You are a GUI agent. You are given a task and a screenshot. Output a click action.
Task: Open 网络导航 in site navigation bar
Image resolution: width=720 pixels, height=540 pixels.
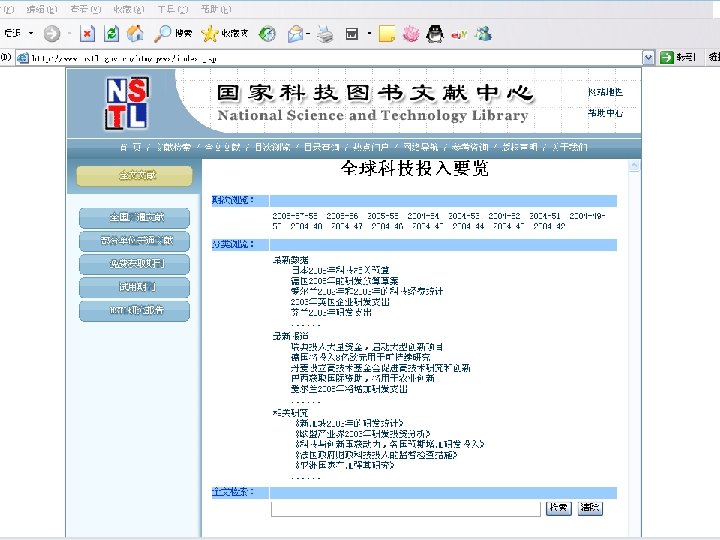point(420,147)
